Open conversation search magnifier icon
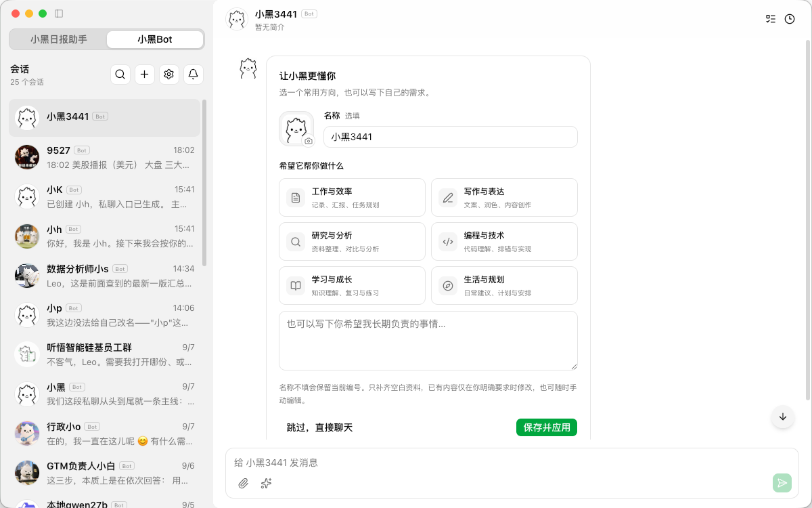 point(120,75)
